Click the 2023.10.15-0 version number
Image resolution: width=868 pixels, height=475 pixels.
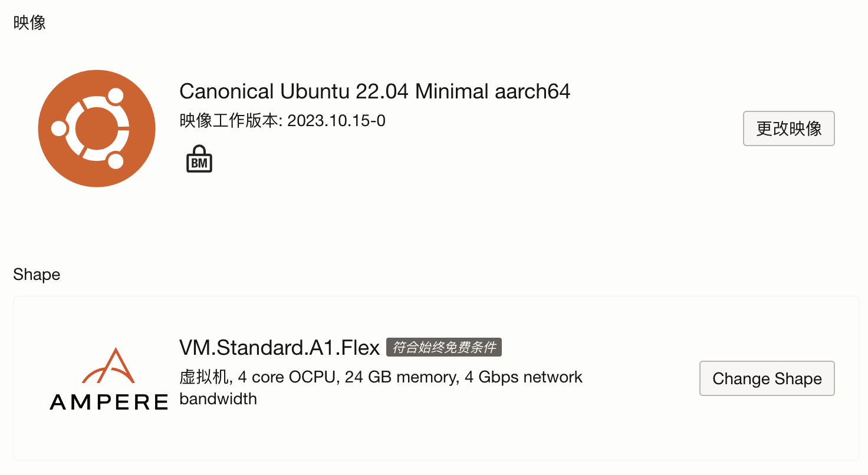(336, 121)
